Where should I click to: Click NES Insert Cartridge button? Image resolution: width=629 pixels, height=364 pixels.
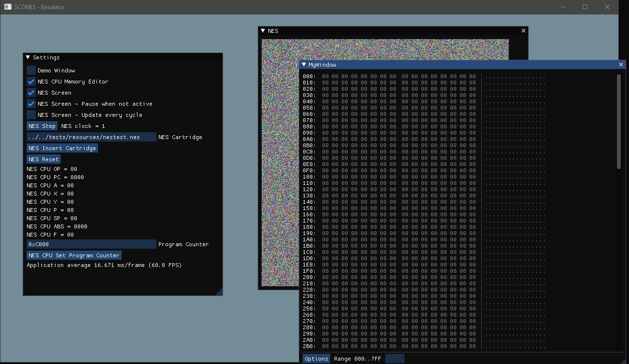tap(62, 148)
